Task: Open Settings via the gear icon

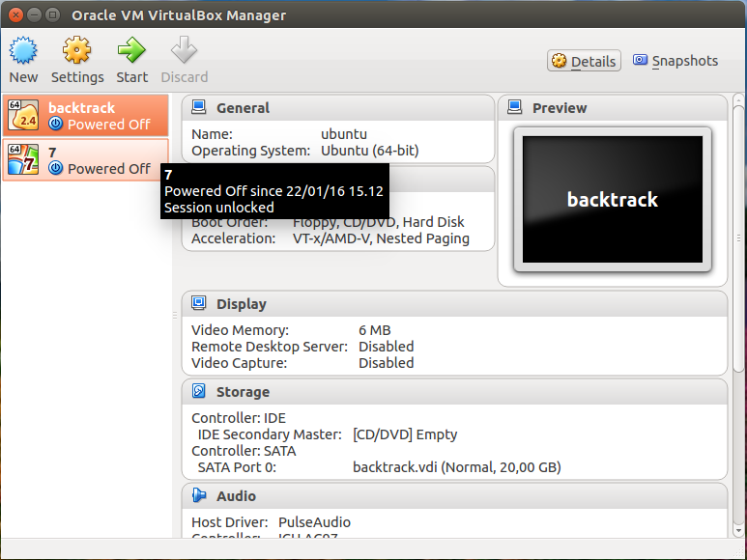Action: point(76,50)
